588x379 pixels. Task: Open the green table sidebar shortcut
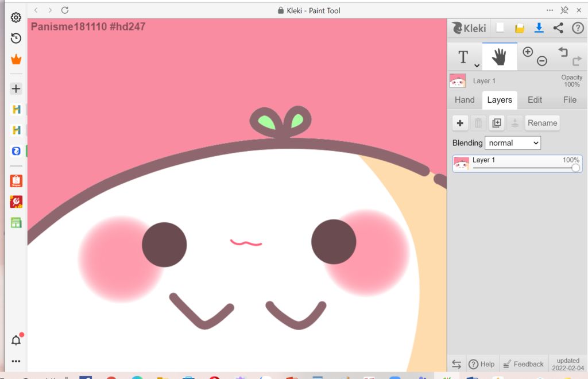[16, 223]
